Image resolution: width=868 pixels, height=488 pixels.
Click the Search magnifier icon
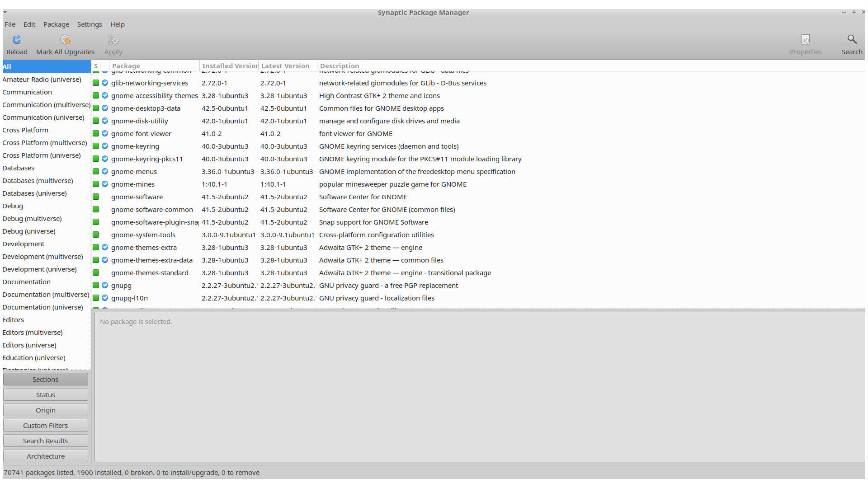(x=852, y=40)
